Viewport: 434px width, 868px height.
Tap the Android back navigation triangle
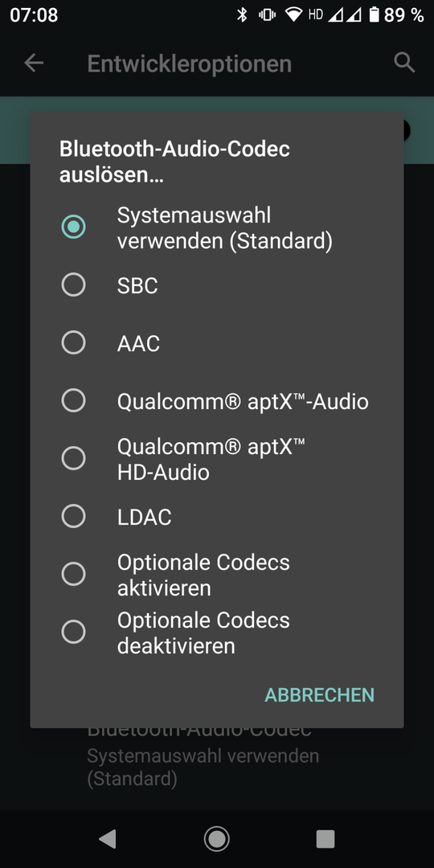click(x=108, y=839)
